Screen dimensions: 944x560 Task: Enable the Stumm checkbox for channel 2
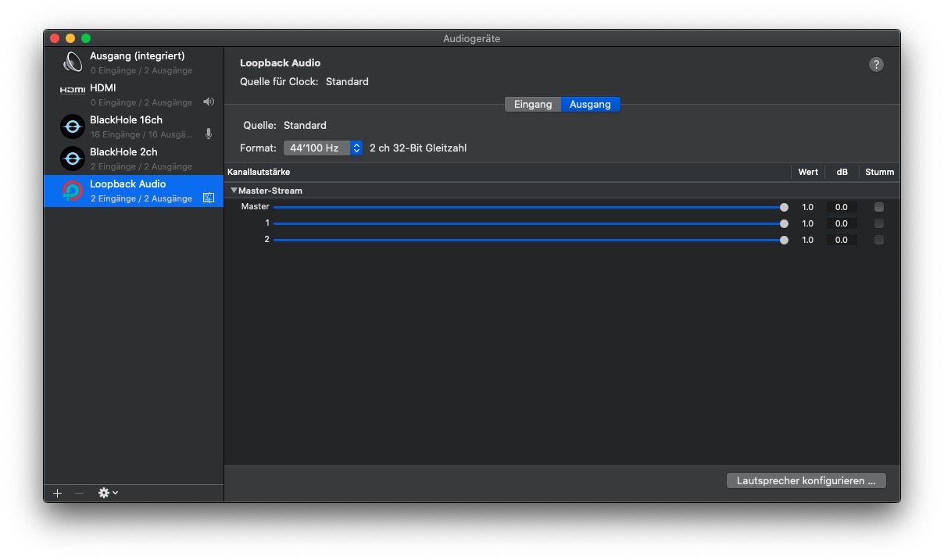[879, 240]
